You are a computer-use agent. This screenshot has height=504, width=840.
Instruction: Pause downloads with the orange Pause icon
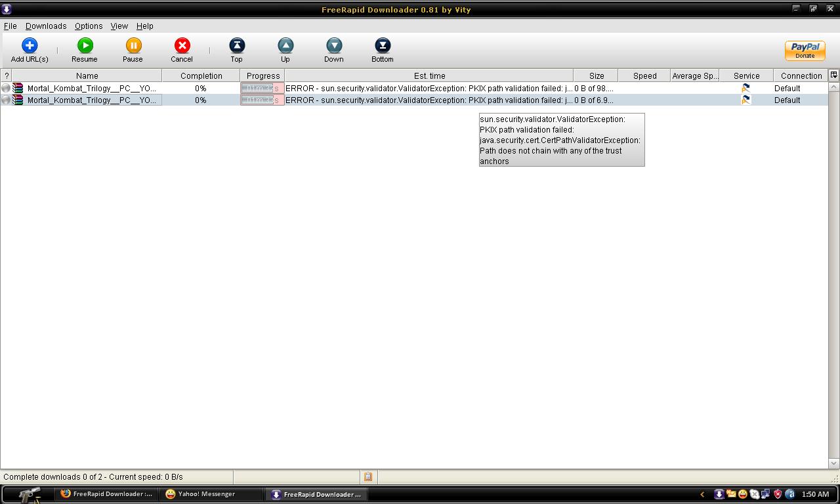tap(133, 46)
